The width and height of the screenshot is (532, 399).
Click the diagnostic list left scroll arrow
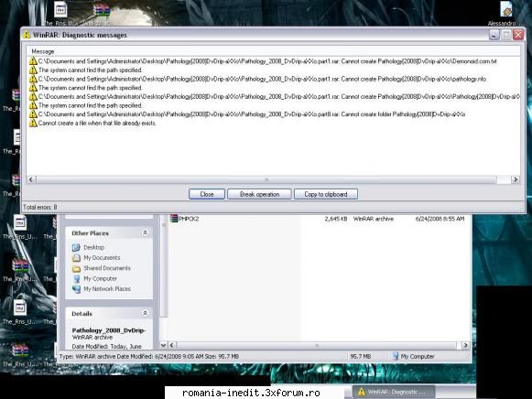[x=31, y=179]
